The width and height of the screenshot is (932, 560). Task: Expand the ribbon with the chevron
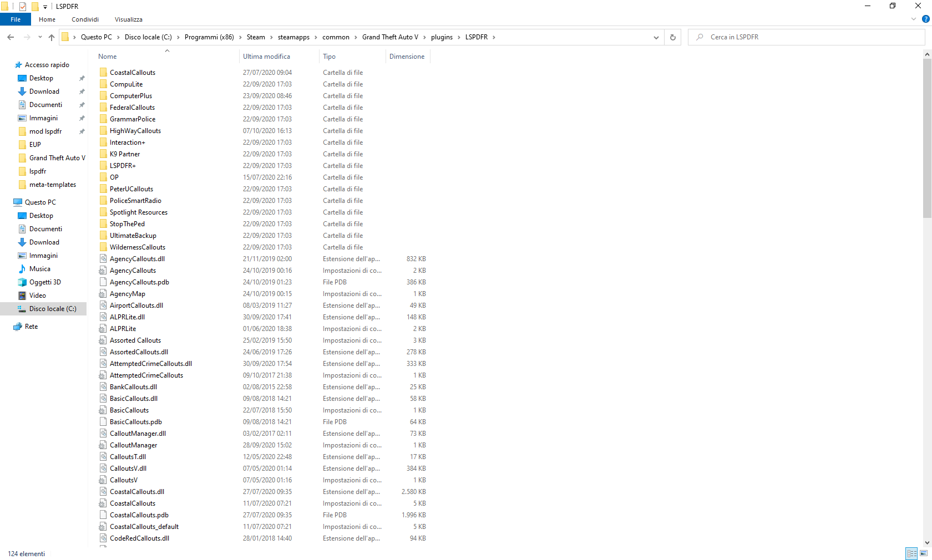(914, 19)
